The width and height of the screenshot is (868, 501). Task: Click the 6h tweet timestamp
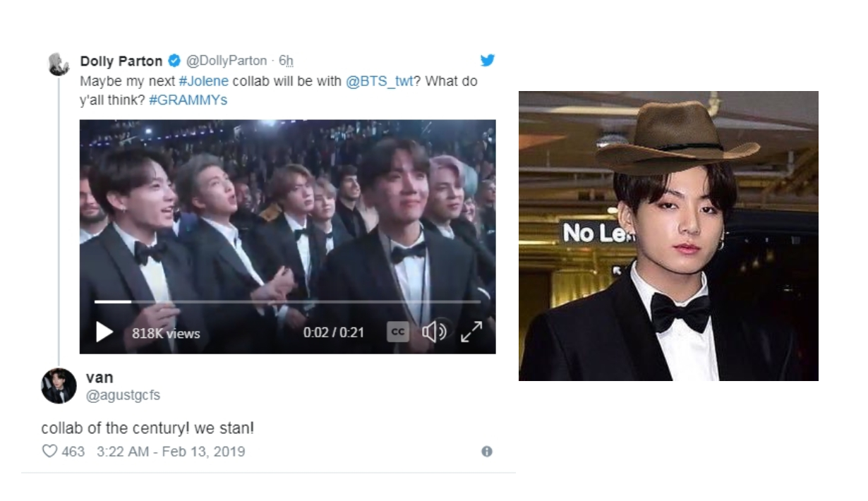tap(286, 61)
